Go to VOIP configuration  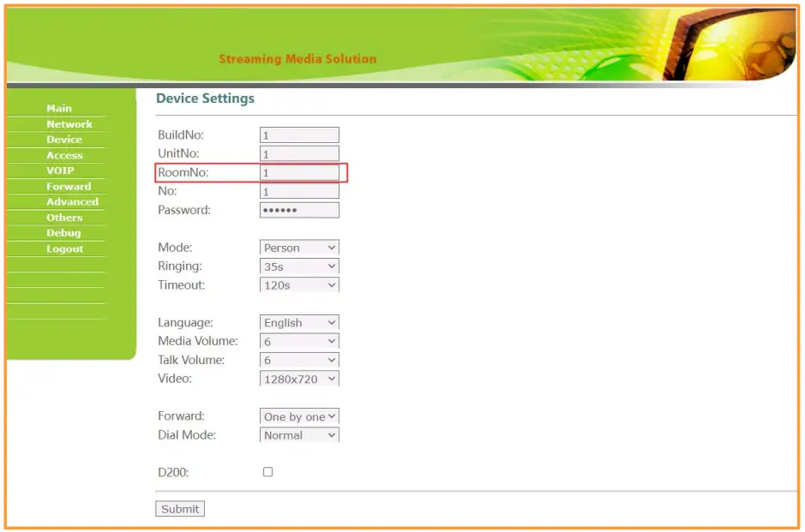(60, 170)
